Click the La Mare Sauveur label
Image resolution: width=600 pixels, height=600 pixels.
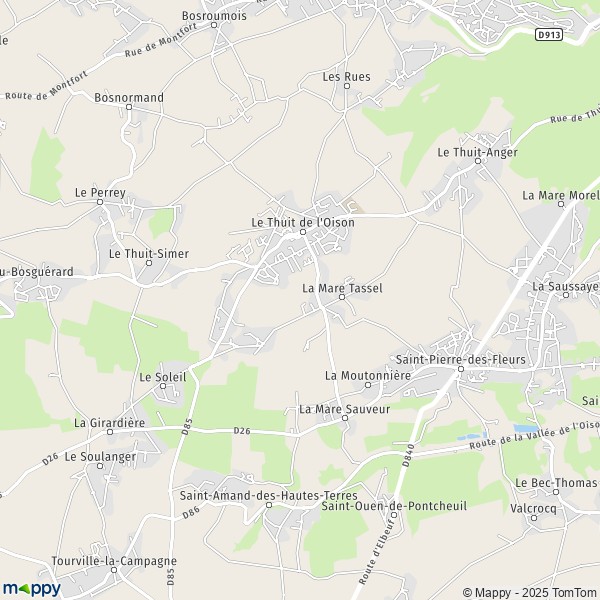(344, 409)
